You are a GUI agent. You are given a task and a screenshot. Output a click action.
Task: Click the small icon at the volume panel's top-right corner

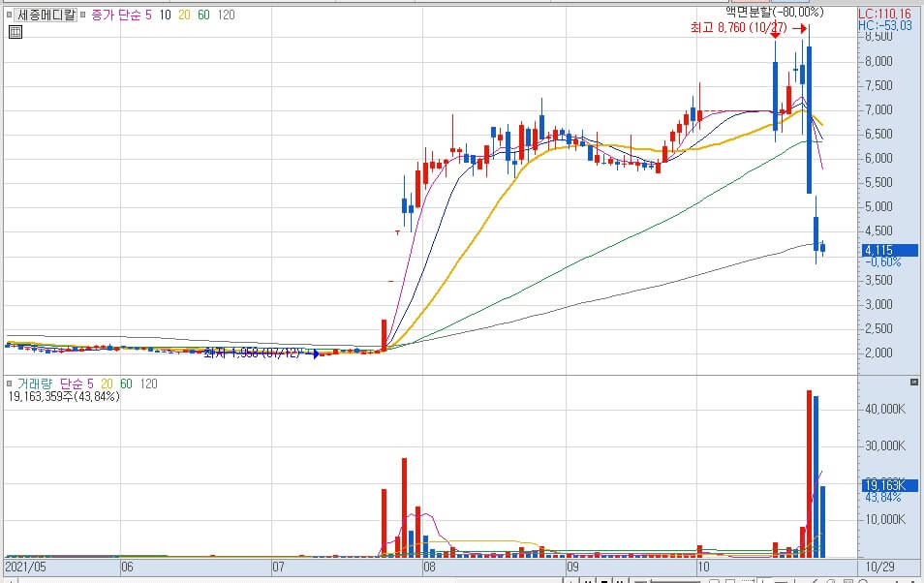point(914,383)
